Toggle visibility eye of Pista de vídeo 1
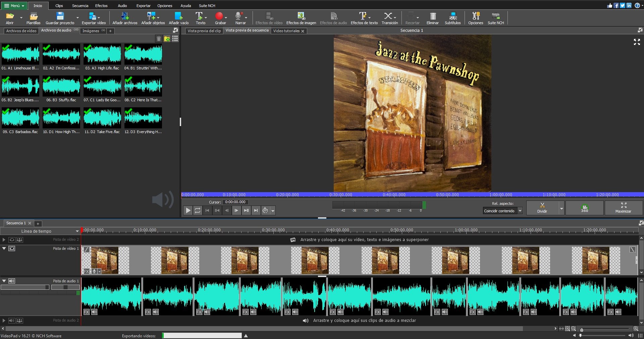 [12, 248]
